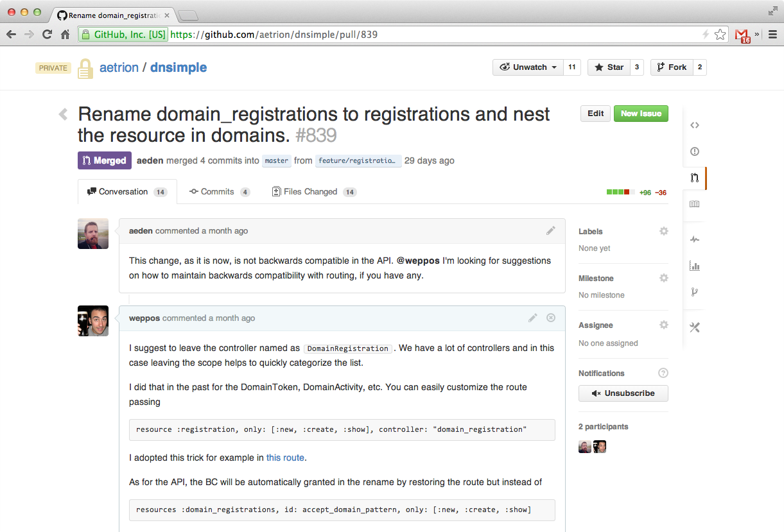
Task: Click the 'a month ago' timestamp on aeden's comment
Action: pyautogui.click(x=225, y=230)
